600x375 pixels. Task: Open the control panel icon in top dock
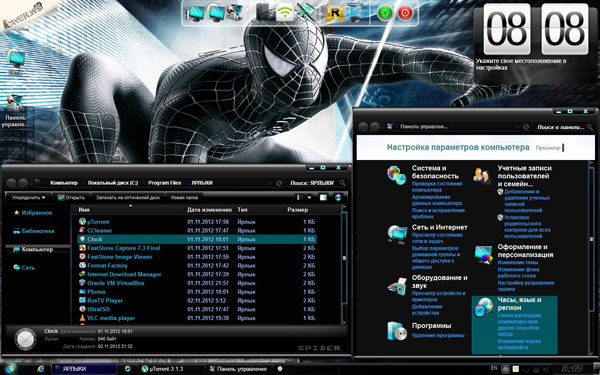pyautogui.click(x=234, y=13)
